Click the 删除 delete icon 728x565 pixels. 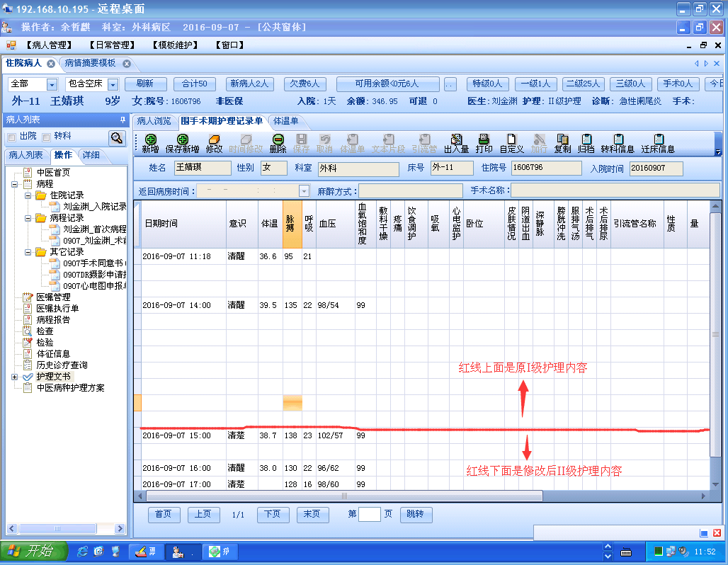(278, 144)
